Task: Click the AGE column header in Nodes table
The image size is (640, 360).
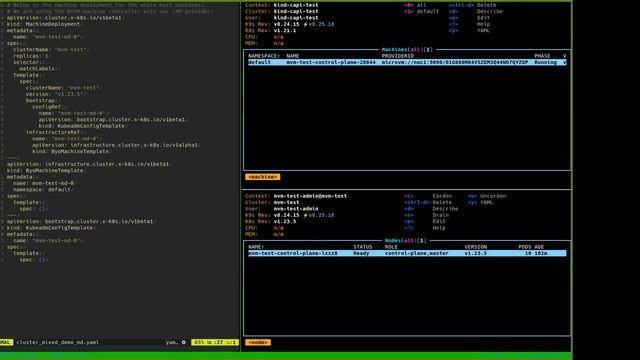Action: (x=539, y=247)
